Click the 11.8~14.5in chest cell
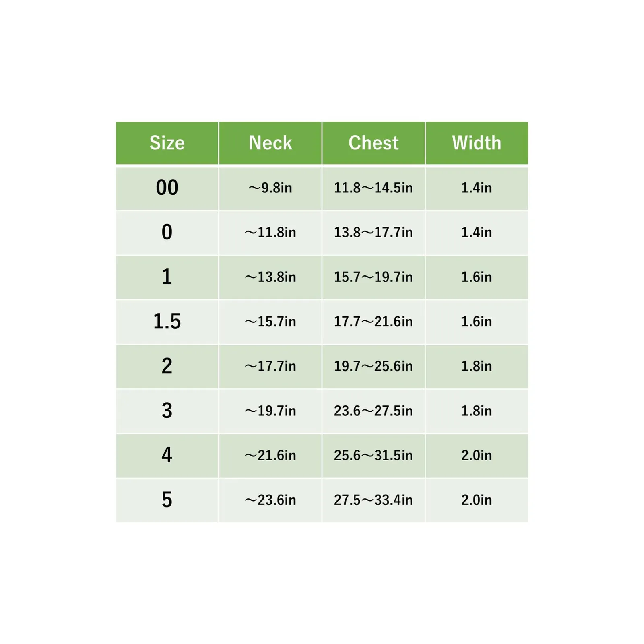 tap(374, 188)
